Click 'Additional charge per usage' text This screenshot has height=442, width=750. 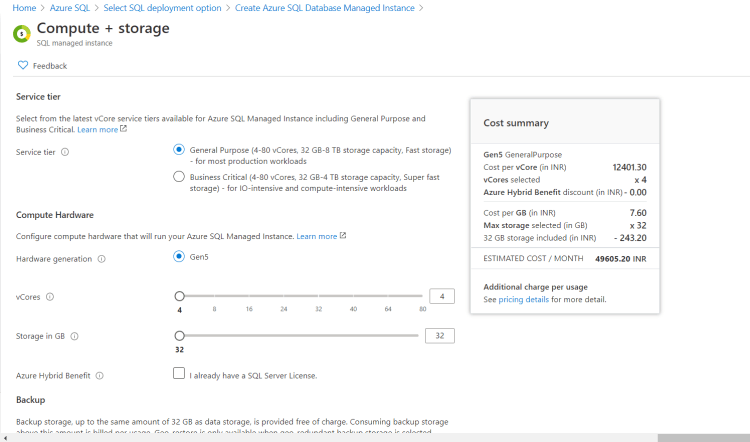(x=535, y=287)
